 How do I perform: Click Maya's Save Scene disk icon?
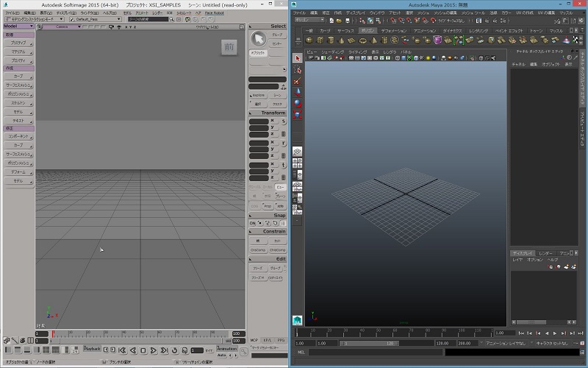pyautogui.click(x=347, y=21)
